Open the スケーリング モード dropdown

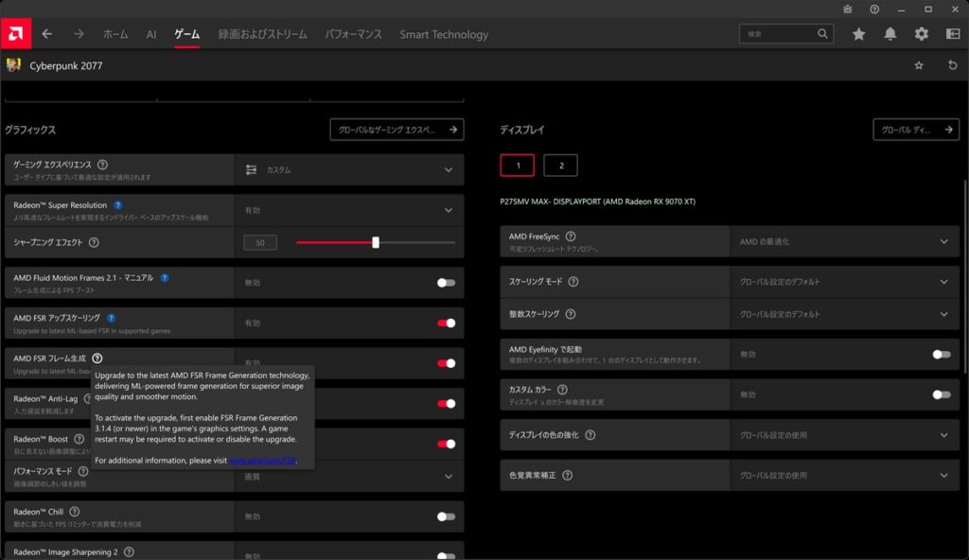[x=943, y=282]
